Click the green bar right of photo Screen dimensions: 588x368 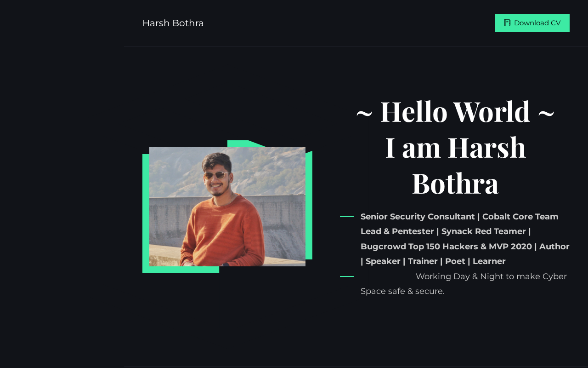coord(309,205)
